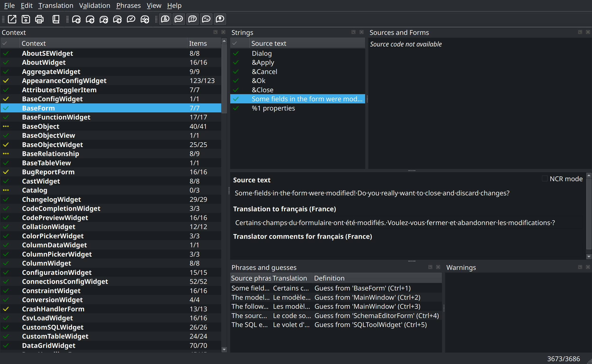This screenshot has width=592, height=364.
Task: Click translation editor scrollbar up arrow
Action: [589, 175]
